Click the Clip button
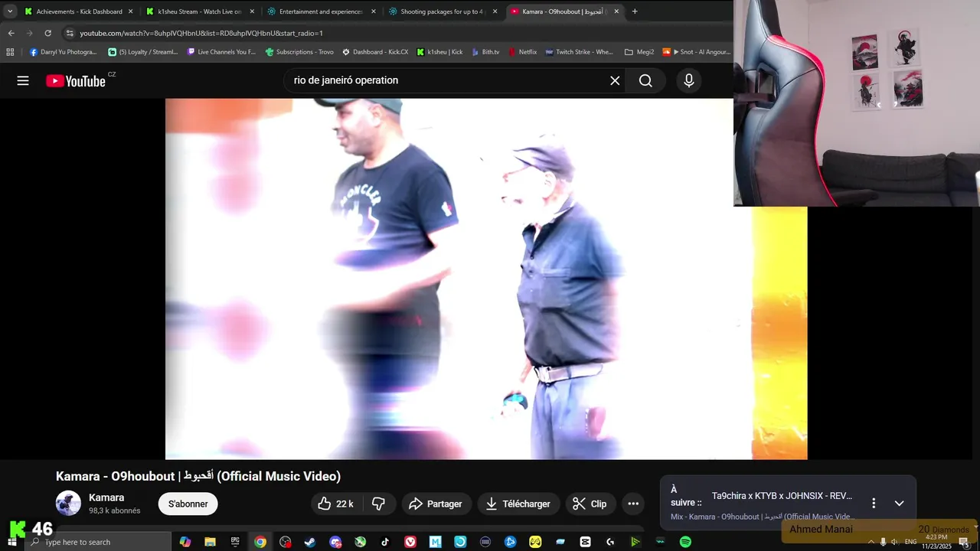Screen dimensions: 980x551 pos(590,504)
